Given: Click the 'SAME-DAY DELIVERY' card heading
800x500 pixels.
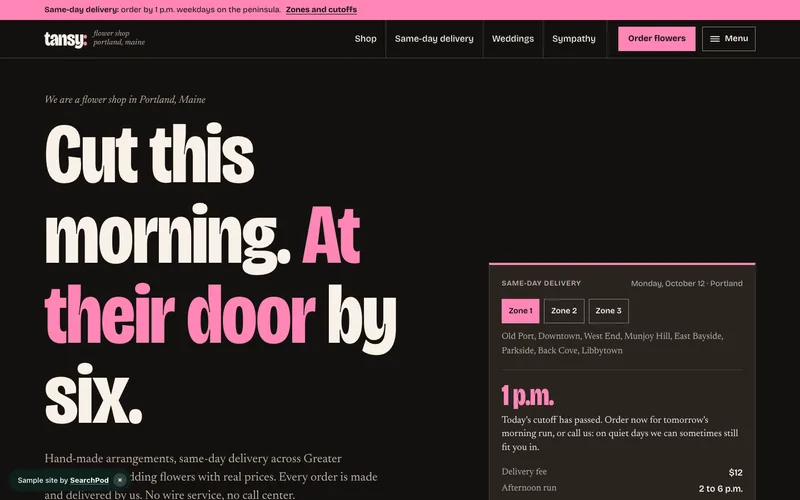Looking at the screenshot, I should [x=541, y=283].
